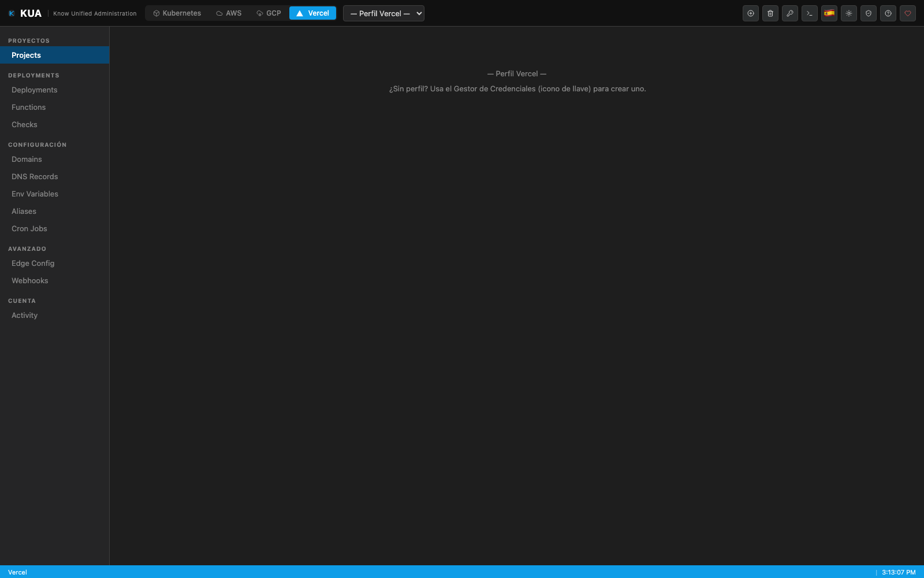Switch to the AWS tab
Image resolution: width=924 pixels, height=578 pixels.
[229, 13]
